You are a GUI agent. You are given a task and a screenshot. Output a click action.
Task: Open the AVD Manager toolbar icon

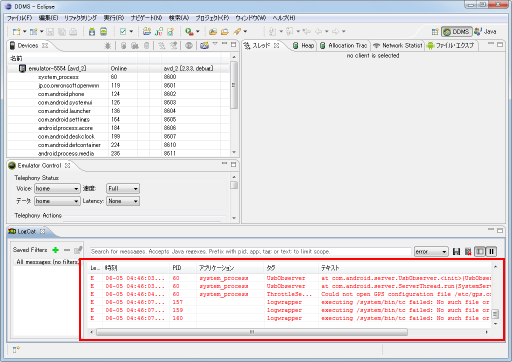pos(104,32)
